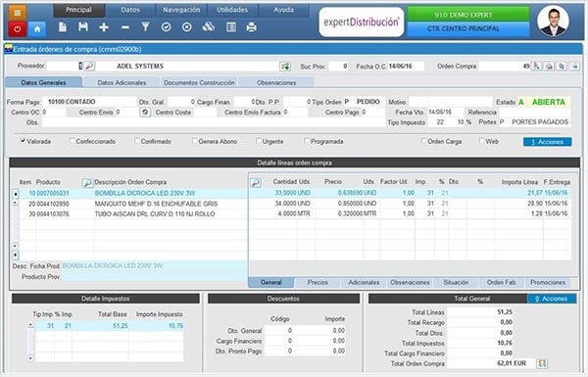The width and height of the screenshot is (588, 377).
Task: Click the circle target toolbar icon
Action: [x=187, y=27]
